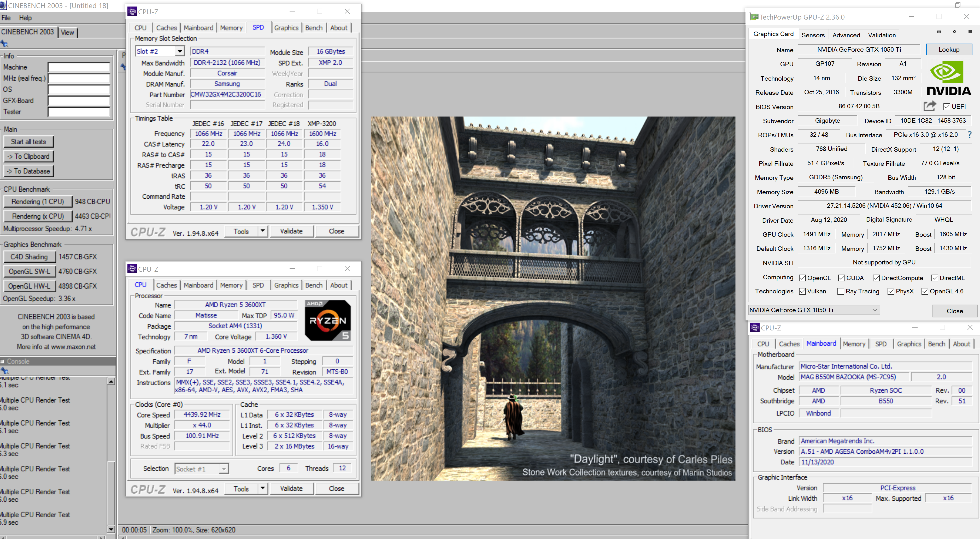Open the Caches tab in processor CPU-Z window
980x539 pixels.
pos(167,285)
